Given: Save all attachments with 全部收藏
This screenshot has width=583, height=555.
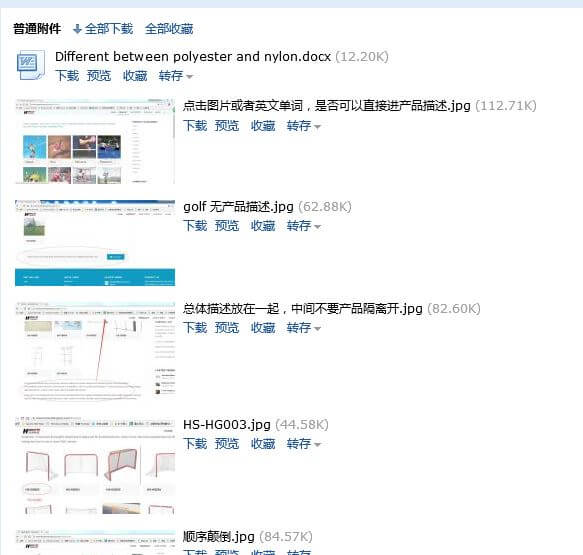Looking at the screenshot, I should tap(169, 29).
